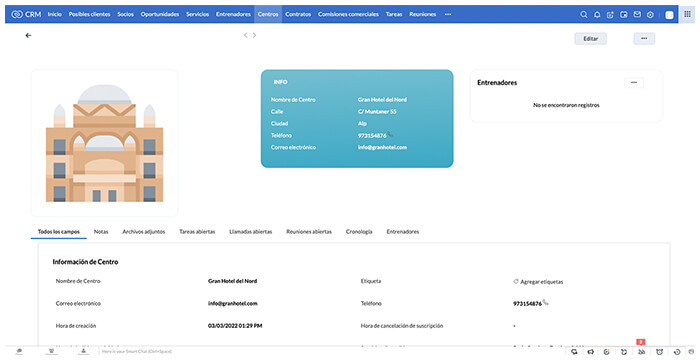Click the tag icon near Agregar etiquetas

coord(516,281)
